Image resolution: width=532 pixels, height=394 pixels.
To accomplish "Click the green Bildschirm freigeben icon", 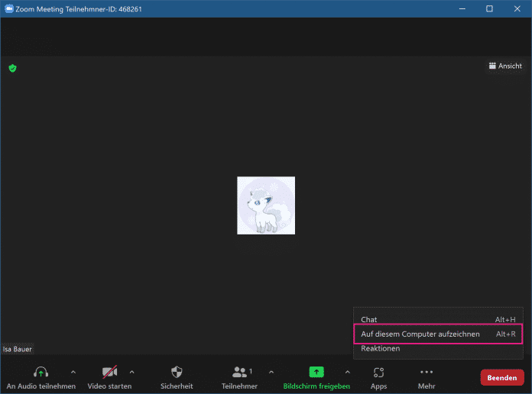I will 316,372.
